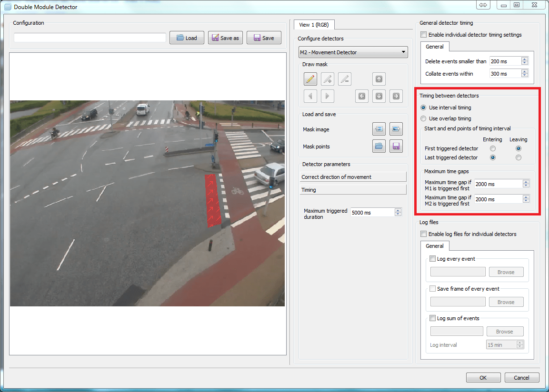The height and width of the screenshot is (392, 549).
Task: Click the Log every event path field
Action: (x=458, y=272)
